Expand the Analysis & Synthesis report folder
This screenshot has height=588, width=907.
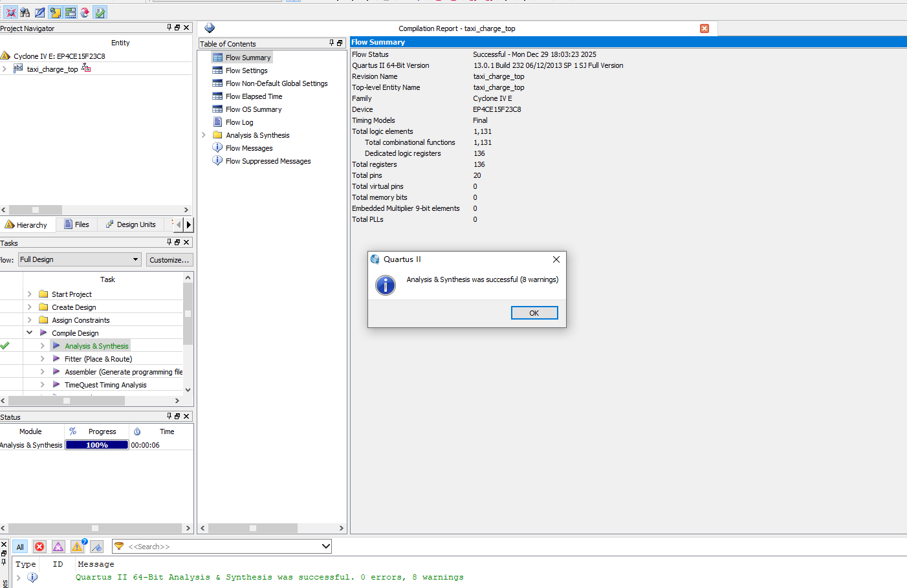204,135
